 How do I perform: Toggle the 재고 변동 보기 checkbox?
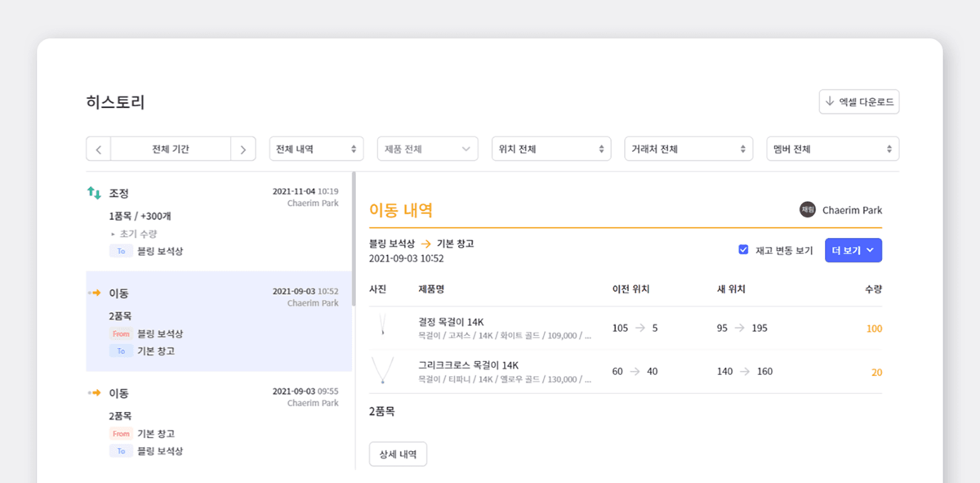(x=743, y=250)
